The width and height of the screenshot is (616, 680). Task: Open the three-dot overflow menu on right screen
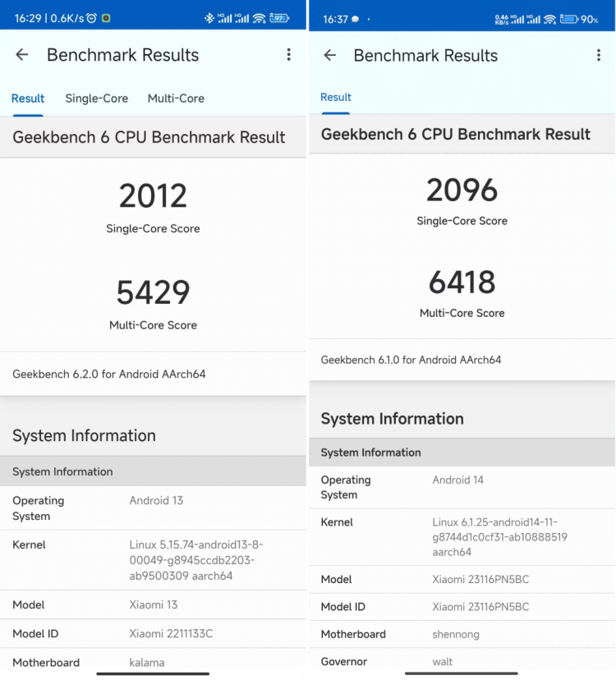(x=599, y=55)
